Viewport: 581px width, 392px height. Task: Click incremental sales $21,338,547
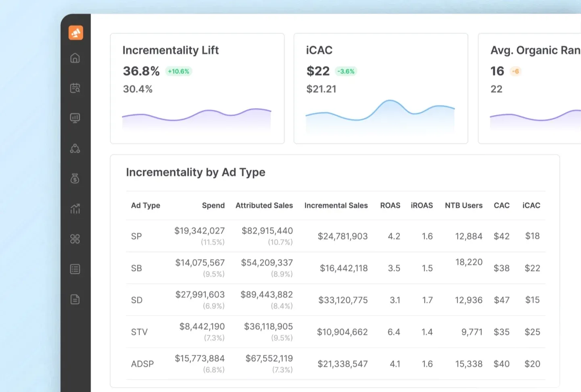click(343, 364)
